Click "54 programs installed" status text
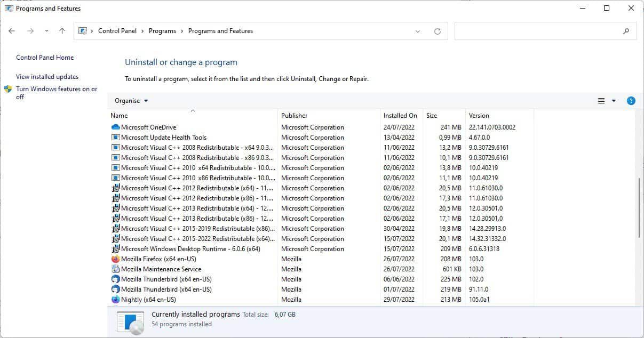Image resolution: width=644 pixels, height=338 pixels. click(x=181, y=324)
